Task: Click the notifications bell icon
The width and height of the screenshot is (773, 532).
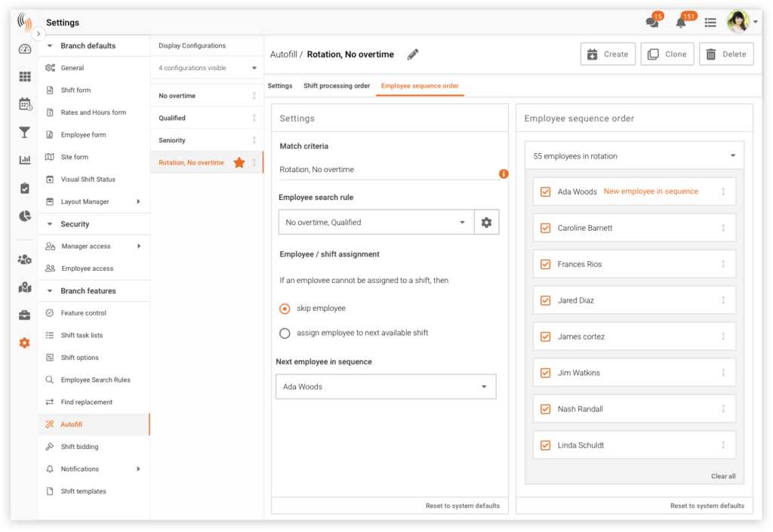Action: (681, 23)
